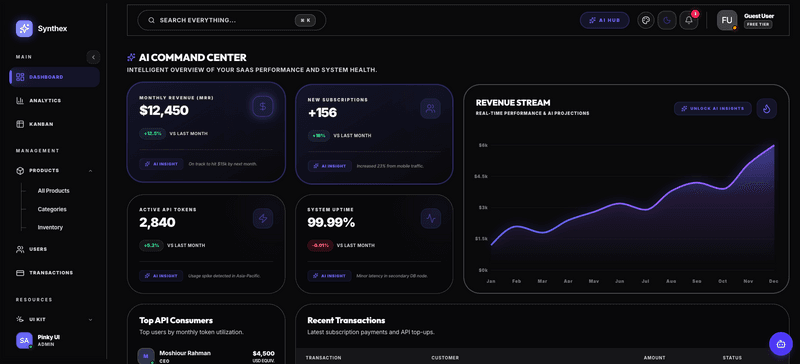Viewport: 800px width, 364px height.
Task: Collapse the sidebar with the chevron button
Action: tap(93, 57)
